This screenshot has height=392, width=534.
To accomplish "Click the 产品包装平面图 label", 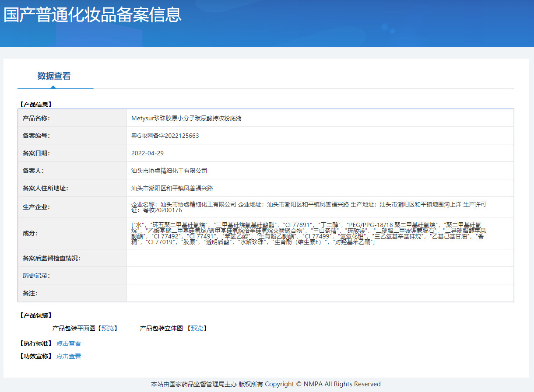I will pyautogui.click(x=74, y=328).
